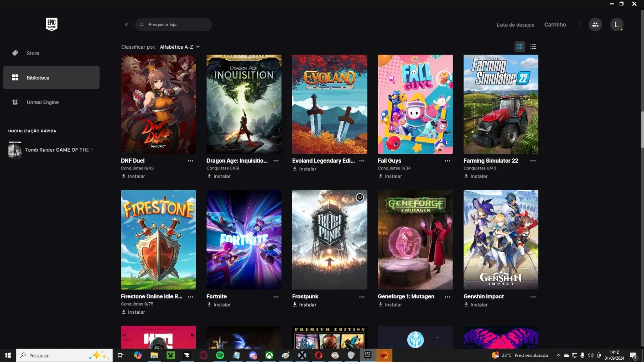Open the Epic Games logo home
The height and width of the screenshot is (362, 644).
pyautogui.click(x=52, y=24)
